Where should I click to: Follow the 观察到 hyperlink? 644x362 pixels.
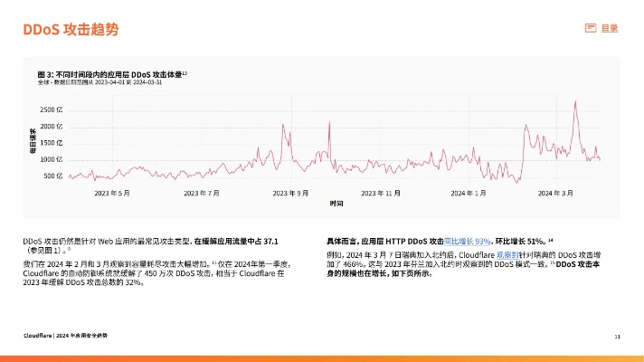[507, 255]
